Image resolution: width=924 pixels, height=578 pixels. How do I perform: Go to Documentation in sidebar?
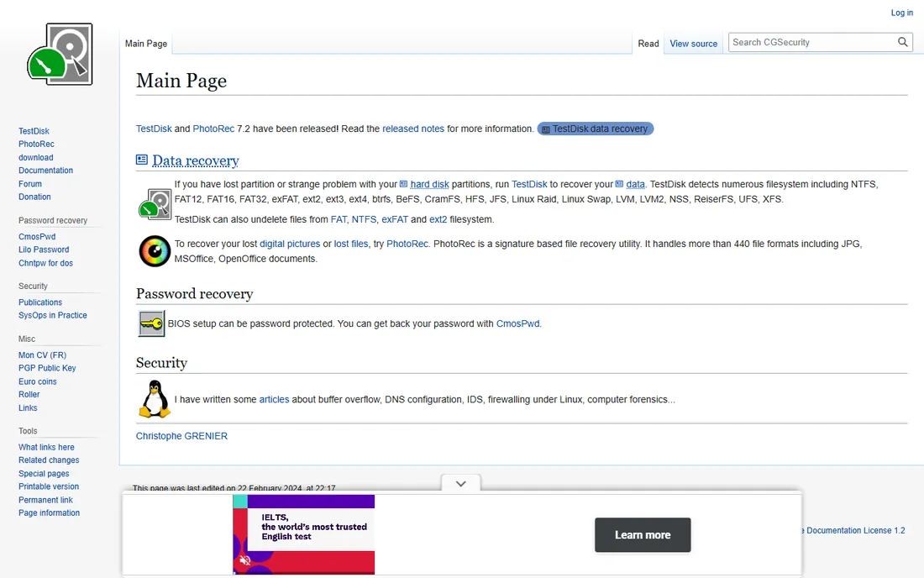(46, 171)
